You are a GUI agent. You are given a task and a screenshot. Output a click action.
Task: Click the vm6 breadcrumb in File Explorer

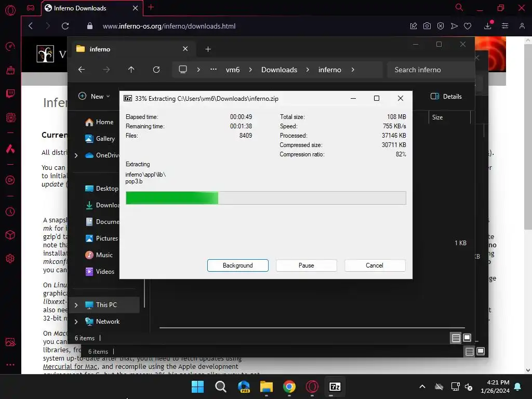coord(233,70)
